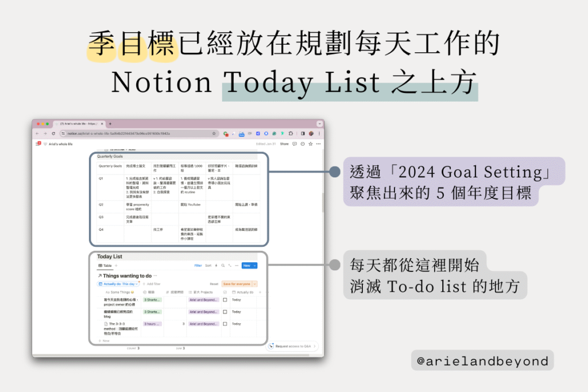588x392 pixels.
Task: Click Request access to Q&A
Action: tap(292, 346)
